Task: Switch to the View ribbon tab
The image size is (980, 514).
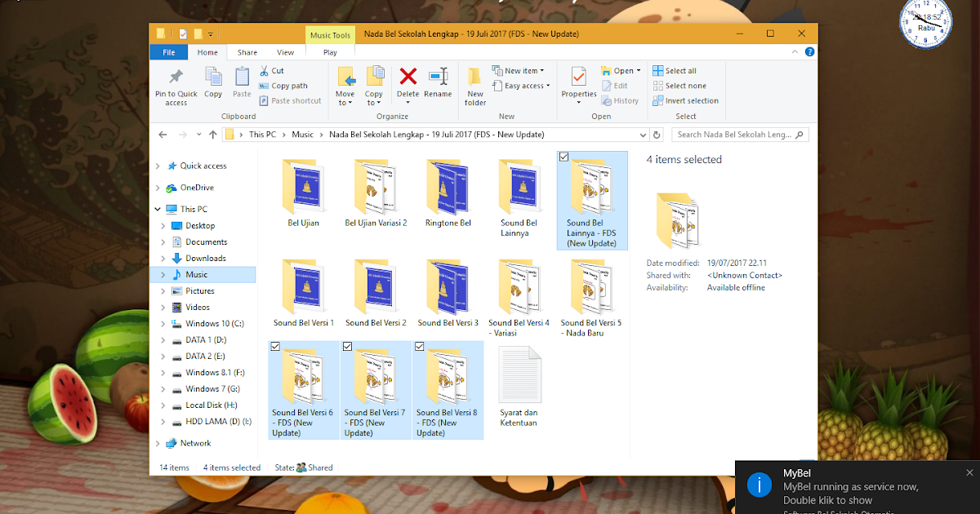Action: [x=285, y=52]
